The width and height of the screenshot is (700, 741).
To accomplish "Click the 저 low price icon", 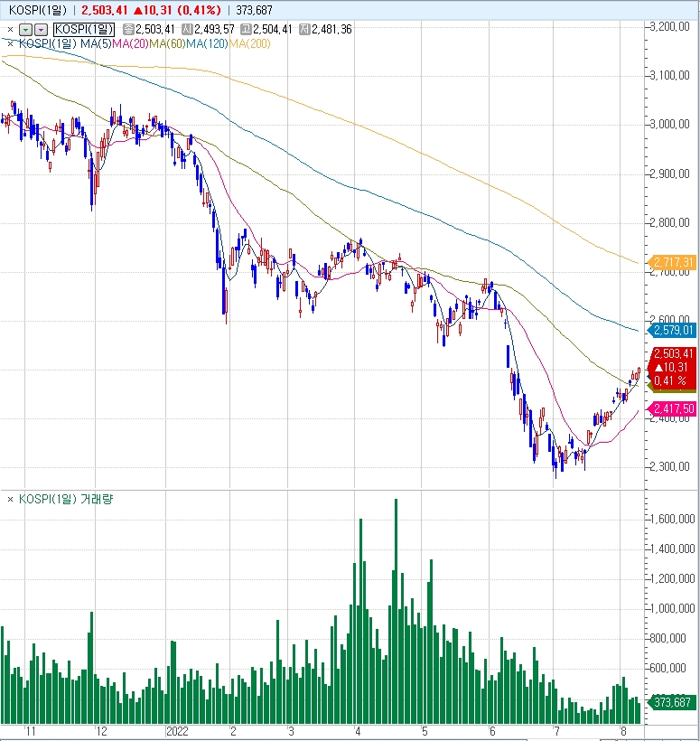I will click(x=304, y=29).
